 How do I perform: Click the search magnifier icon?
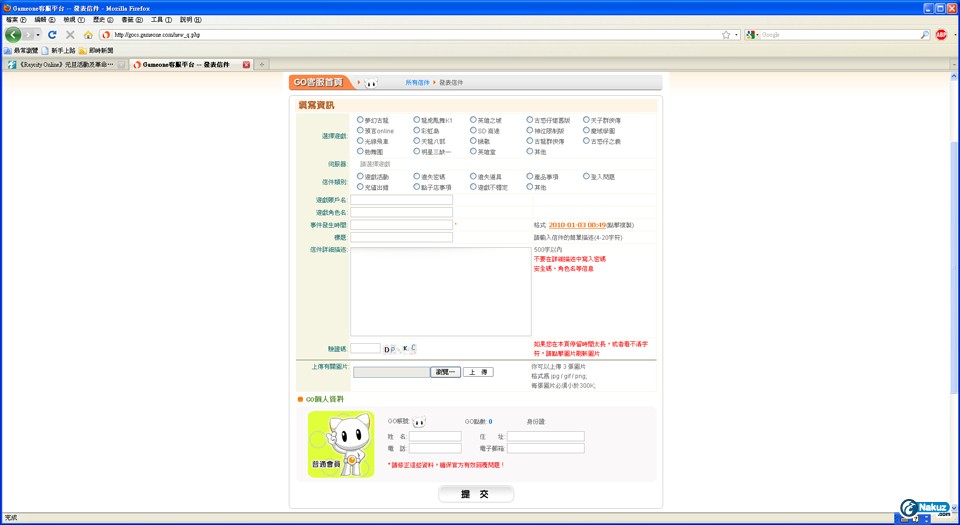pyautogui.click(x=925, y=35)
